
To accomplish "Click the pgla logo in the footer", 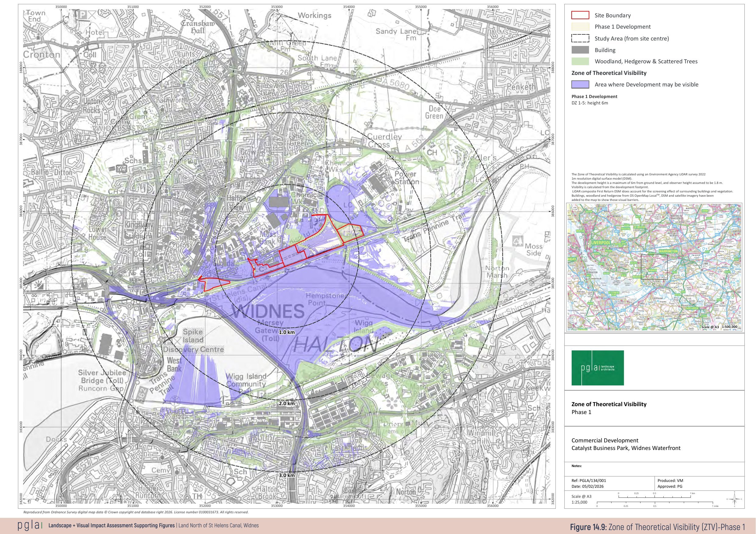I will (30, 525).
